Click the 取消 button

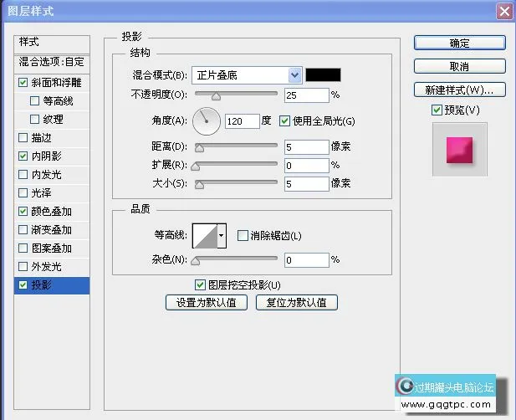(459, 66)
